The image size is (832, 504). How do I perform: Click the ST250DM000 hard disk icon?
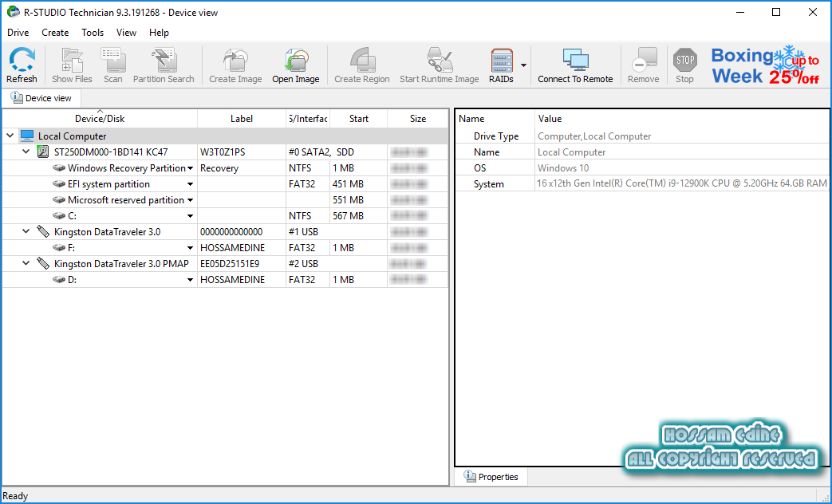pos(43,152)
